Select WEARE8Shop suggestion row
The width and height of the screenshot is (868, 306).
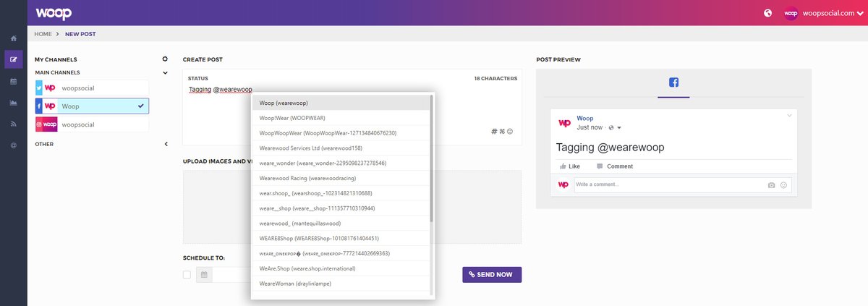pyautogui.click(x=341, y=239)
